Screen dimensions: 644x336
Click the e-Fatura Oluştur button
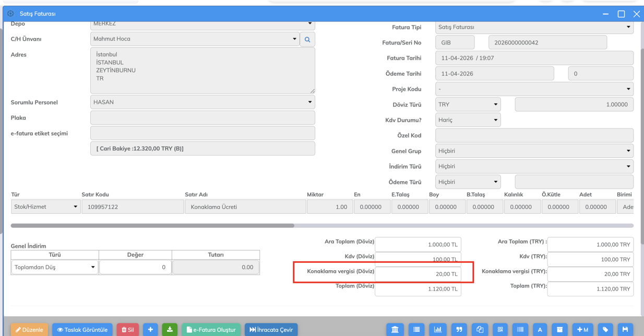[211, 330]
